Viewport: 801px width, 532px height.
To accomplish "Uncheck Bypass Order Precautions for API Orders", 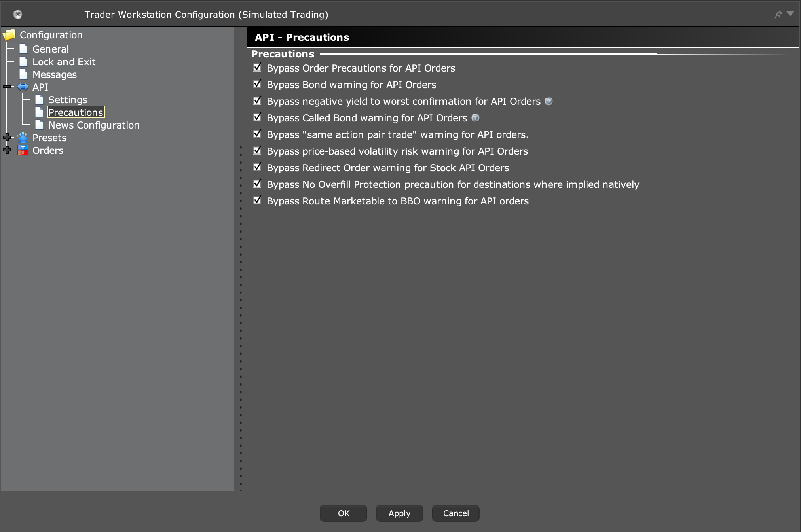I will 258,68.
